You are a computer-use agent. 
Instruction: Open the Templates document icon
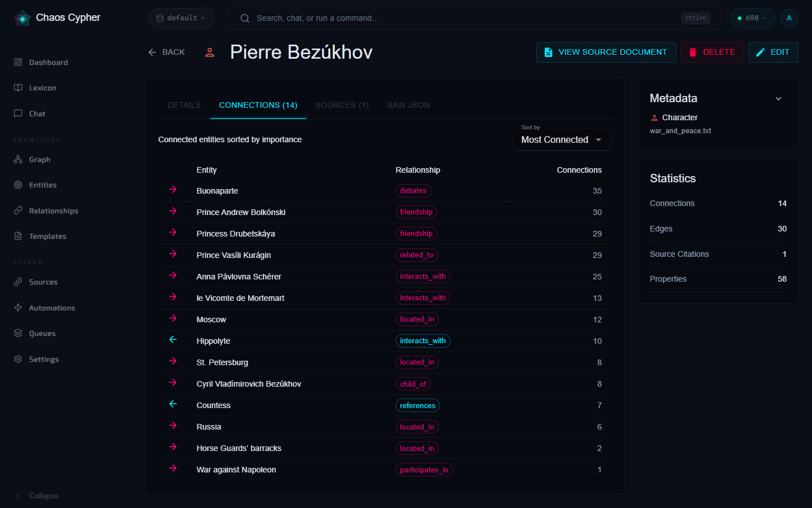18,236
